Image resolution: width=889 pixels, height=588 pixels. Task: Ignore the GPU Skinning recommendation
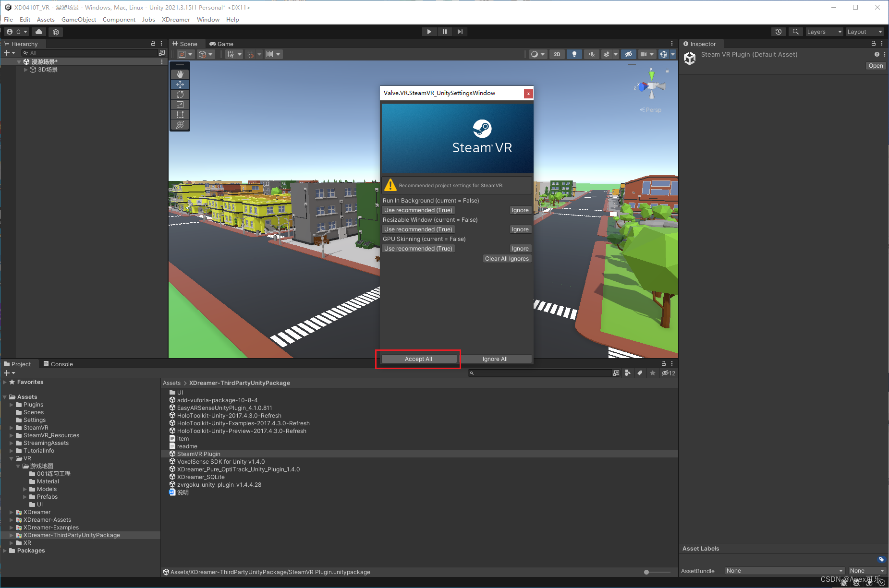pyautogui.click(x=520, y=249)
